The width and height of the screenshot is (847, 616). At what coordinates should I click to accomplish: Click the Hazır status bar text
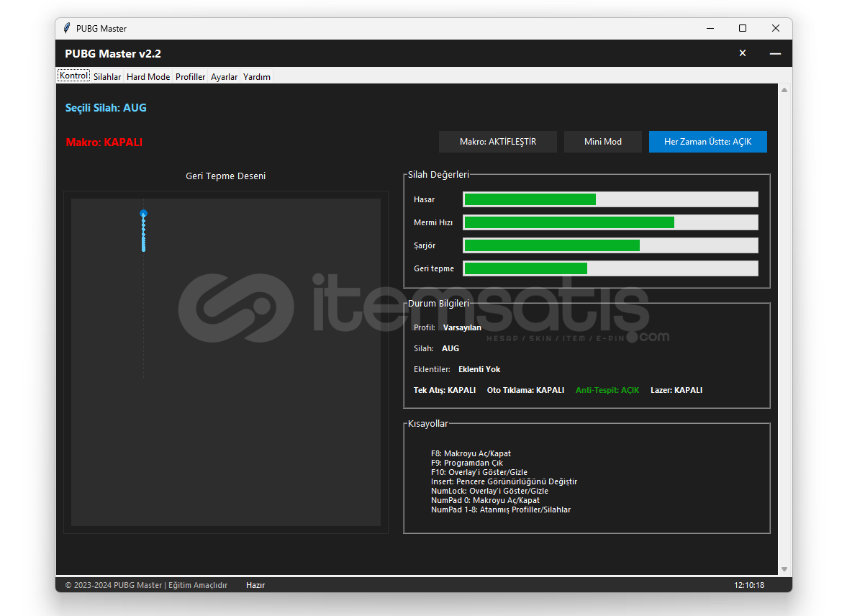point(255,585)
